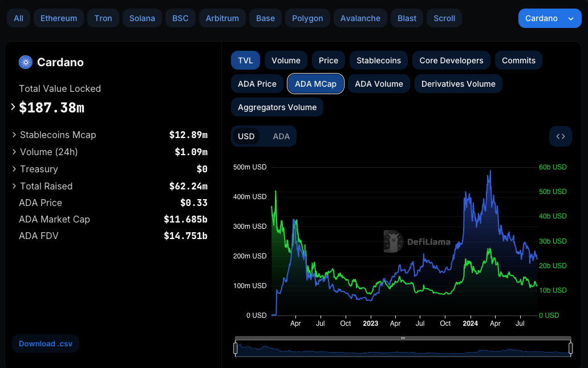Click the 500m USD left axis label
Screen dimensions: 588x368
250,167
